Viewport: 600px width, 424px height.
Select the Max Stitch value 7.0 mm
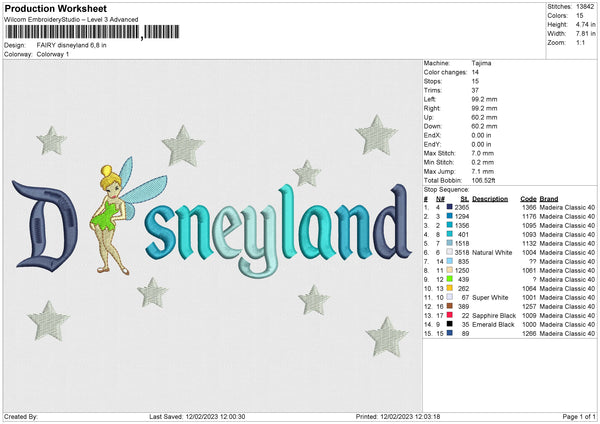pyautogui.click(x=483, y=153)
